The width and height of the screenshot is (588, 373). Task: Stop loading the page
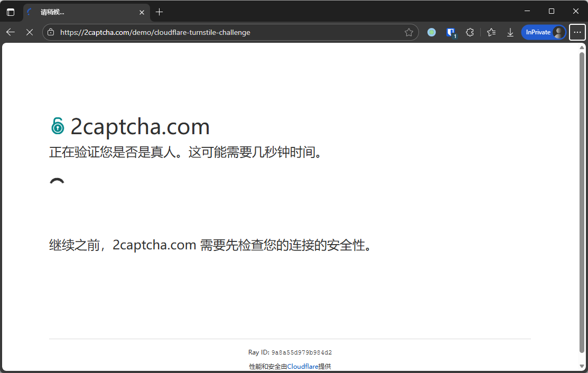tap(30, 32)
